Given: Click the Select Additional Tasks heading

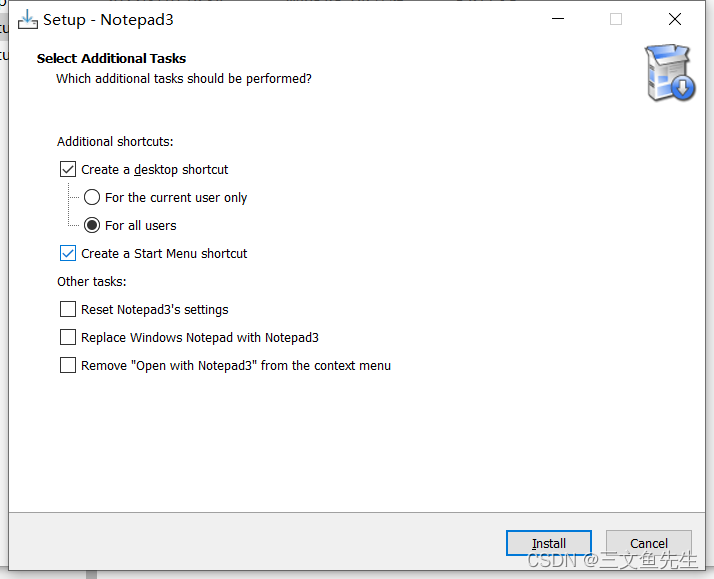Looking at the screenshot, I should 111,59.
